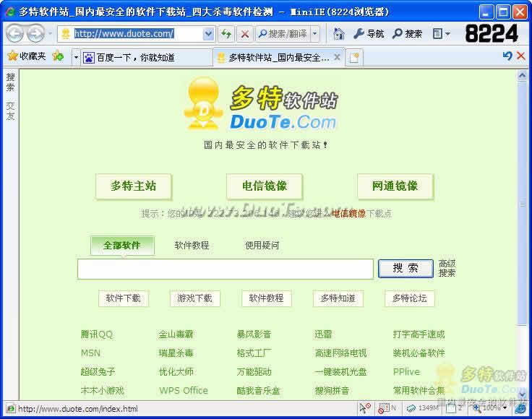Click the 电信镜像 button
The width and height of the screenshot is (532, 419).
click(x=265, y=186)
